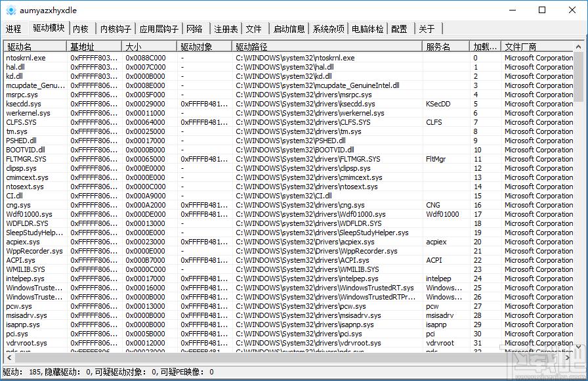This screenshot has height=381, width=588.
Task: Sort by 加载 order column header
Action: 485,47
